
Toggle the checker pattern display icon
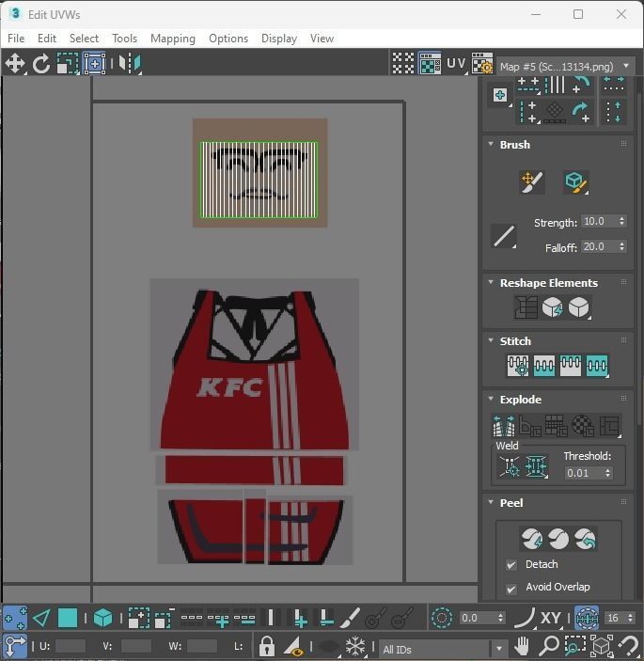[x=403, y=64]
